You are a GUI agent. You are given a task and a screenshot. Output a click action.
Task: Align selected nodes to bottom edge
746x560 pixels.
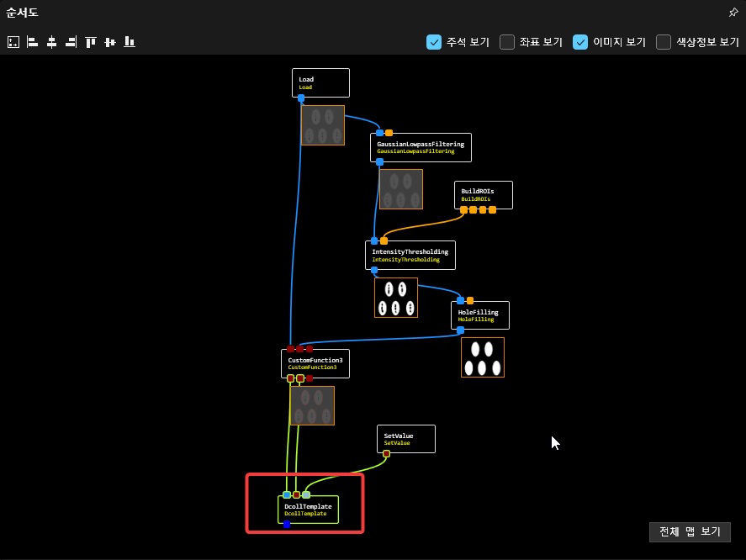pyautogui.click(x=130, y=42)
